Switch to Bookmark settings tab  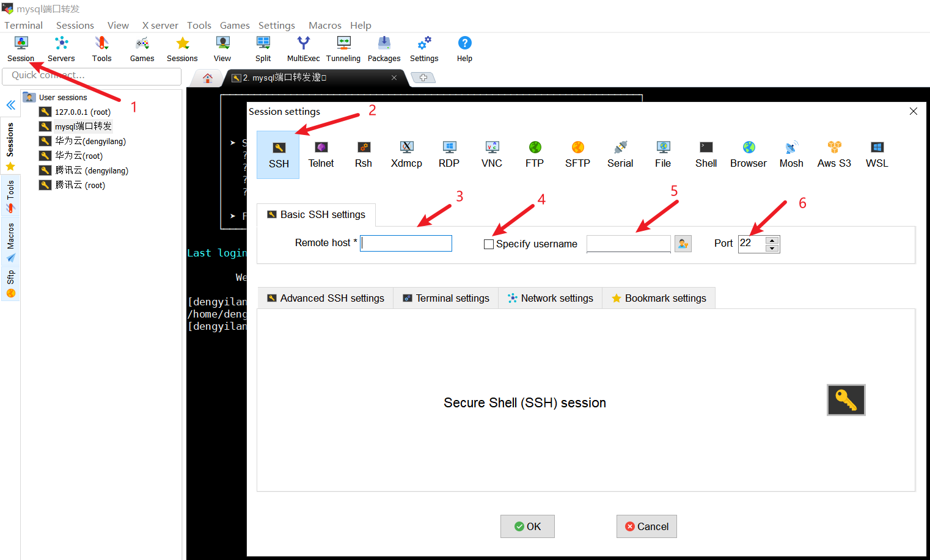click(659, 298)
